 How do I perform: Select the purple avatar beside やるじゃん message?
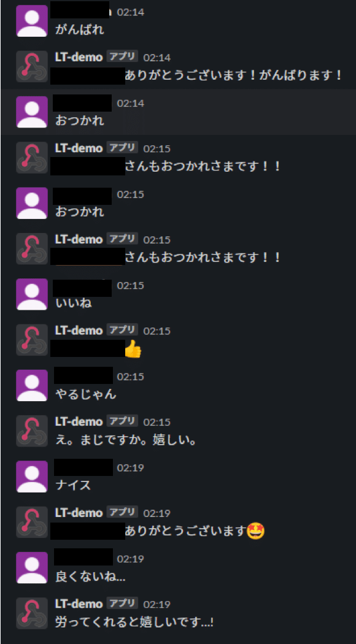[32, 385]
